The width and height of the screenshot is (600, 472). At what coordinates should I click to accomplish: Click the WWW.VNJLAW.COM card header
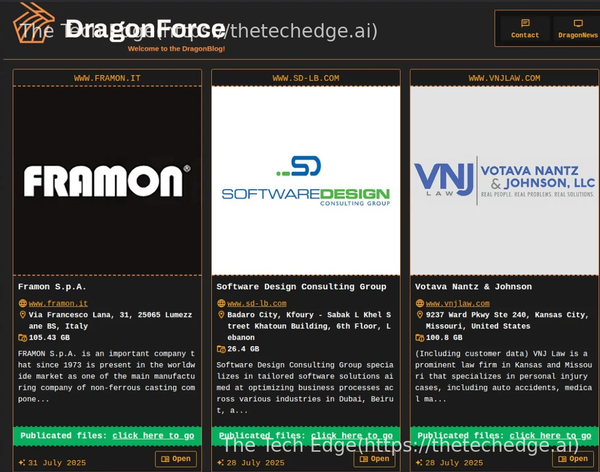[x=504, y=78]
